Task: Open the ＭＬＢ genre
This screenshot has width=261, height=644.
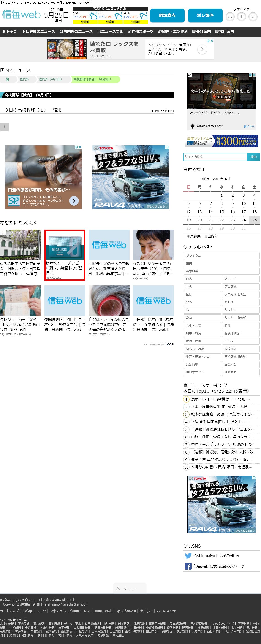Action: coord(241,302)
